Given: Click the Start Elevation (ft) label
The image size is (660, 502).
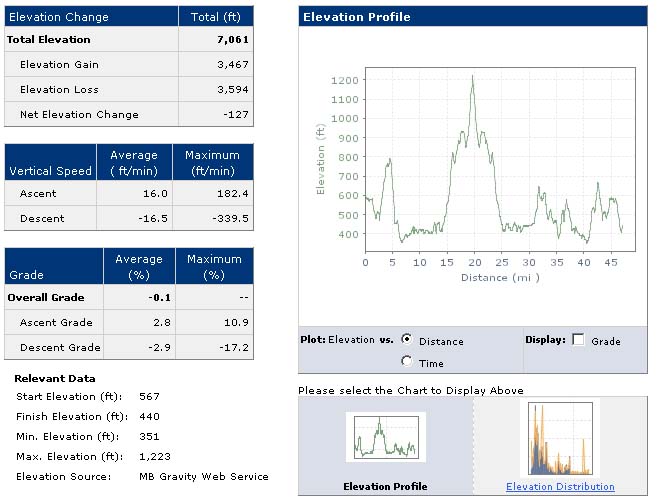Looking at the screenshot, I should pos(69,397).
